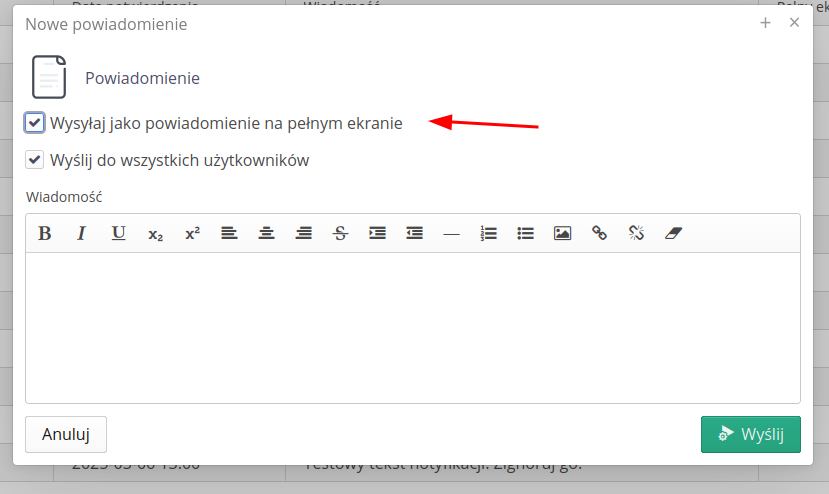Center-align the message text

pyautogui.click(x=267, y=233)
